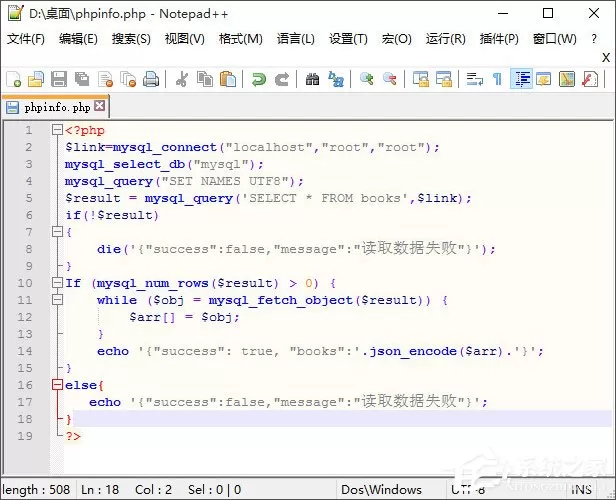Screen dimensions: 616x500
Task: Collapse the fold marker at line 1
Action: pyautogui.click(x=57, y=130)
